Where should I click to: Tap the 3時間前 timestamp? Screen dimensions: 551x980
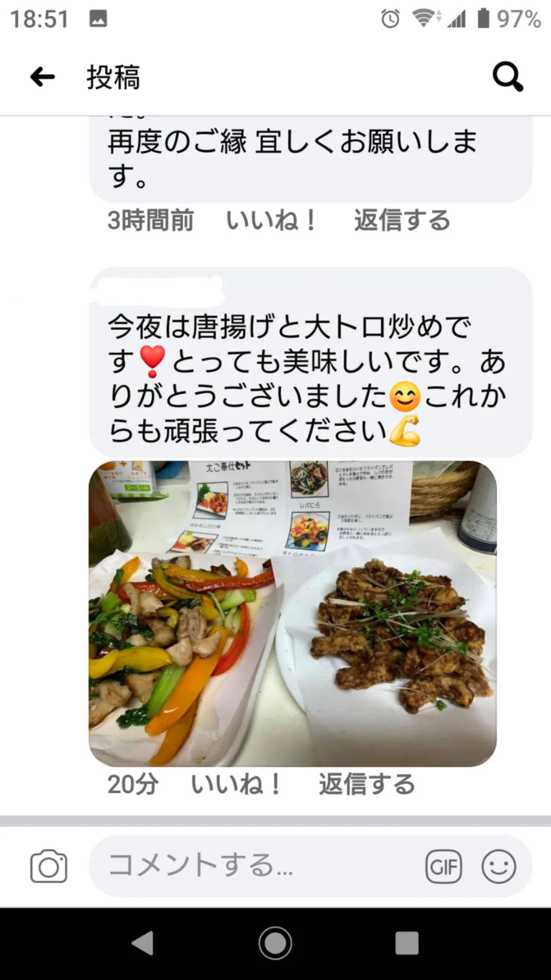click(x=151, y=220)
